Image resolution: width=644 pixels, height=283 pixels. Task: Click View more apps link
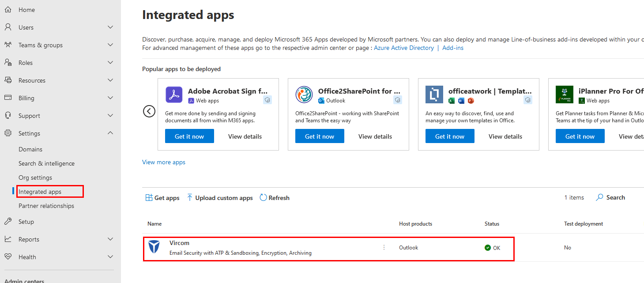click(164, 162)
